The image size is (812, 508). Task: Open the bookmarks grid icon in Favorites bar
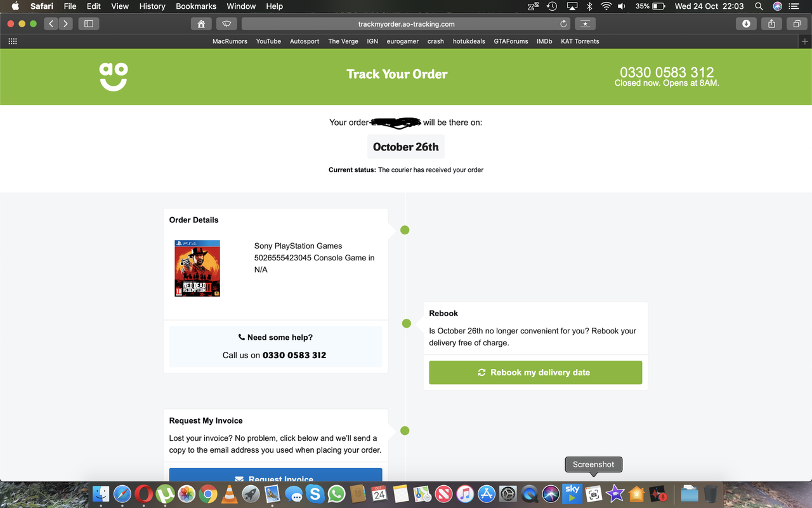(x=13, y=41)
